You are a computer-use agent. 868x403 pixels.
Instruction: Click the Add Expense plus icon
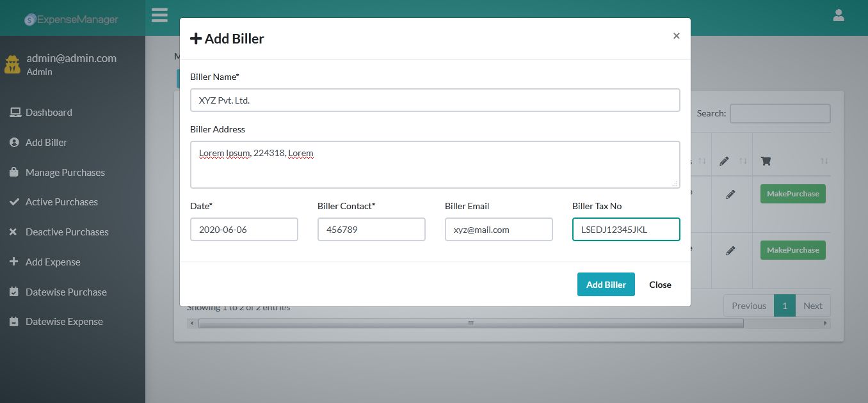[13, 262]
